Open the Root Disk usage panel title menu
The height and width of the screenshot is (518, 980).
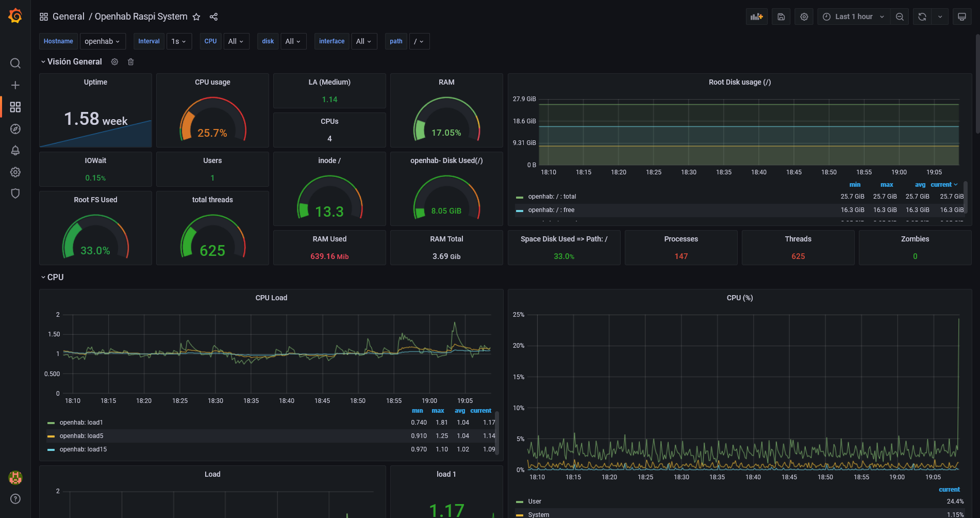(x=739, y=82)
